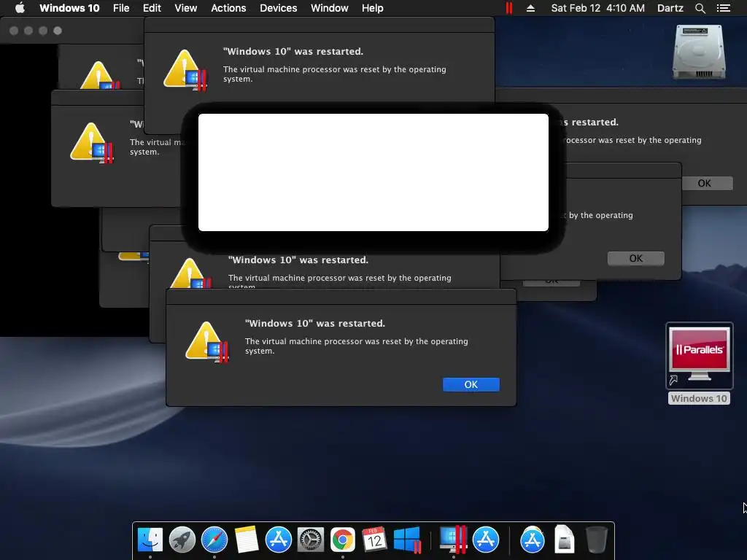Image resolution: width=747 pixels, height=560 pixels.
Task: Open the View menu
Action: [186, 8]
